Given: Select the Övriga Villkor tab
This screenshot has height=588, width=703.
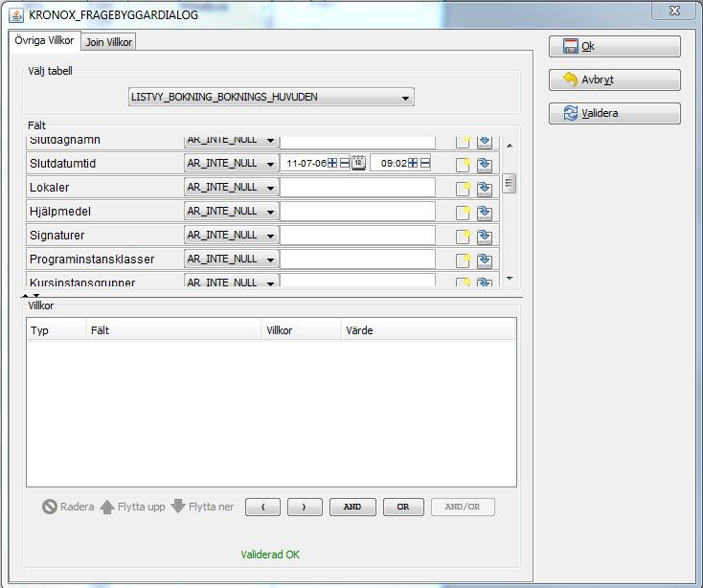Looking at the screenshot, I should coord(44,41).
